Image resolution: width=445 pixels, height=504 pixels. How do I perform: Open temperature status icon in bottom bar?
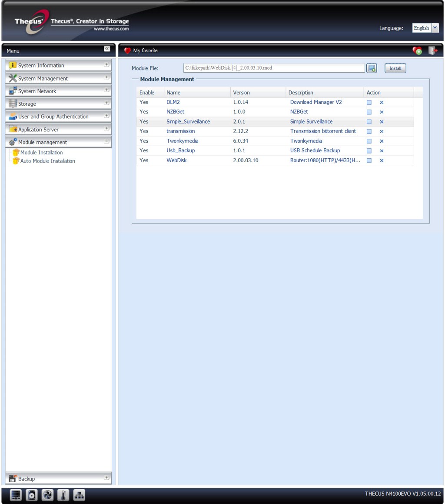coord(63,495)
